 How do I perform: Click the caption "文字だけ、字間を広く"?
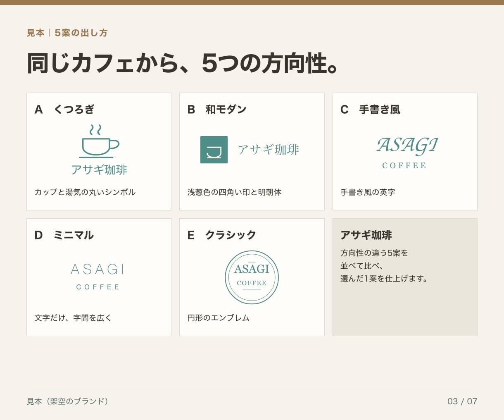pyautogui.click(x=73, y=318)
